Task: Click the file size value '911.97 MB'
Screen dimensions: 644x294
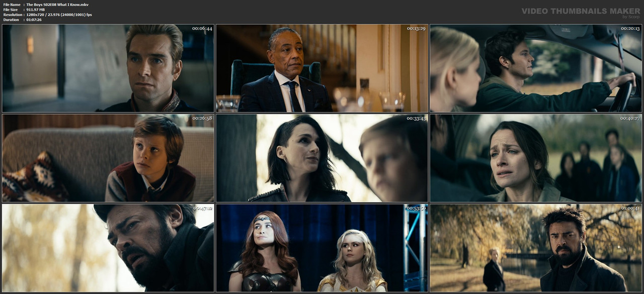Action: pos(36,10)
